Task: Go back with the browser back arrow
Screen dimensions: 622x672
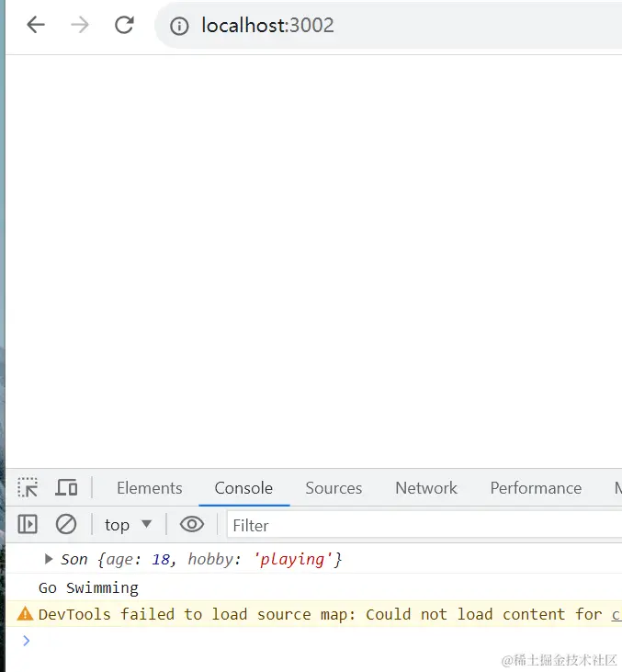Action: [36, 25]
